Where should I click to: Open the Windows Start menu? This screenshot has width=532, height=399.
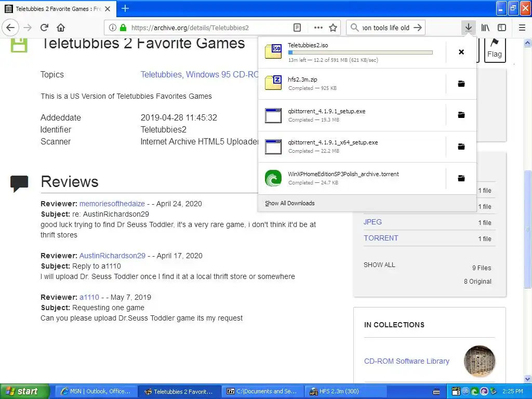(24, 391)
